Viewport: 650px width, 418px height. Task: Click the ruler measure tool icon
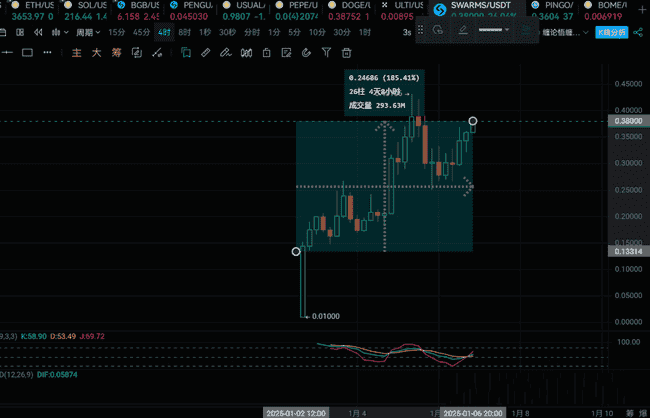click(x=205, y=52)
